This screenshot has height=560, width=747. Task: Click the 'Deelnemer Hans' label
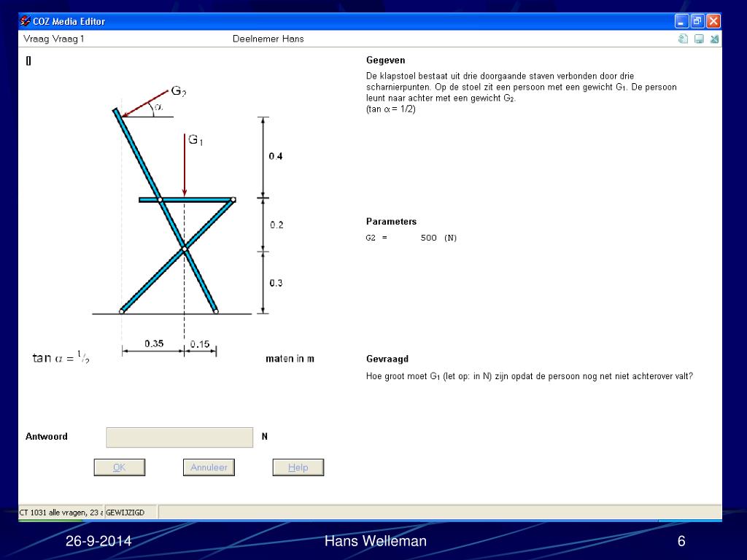click(268, 39)
